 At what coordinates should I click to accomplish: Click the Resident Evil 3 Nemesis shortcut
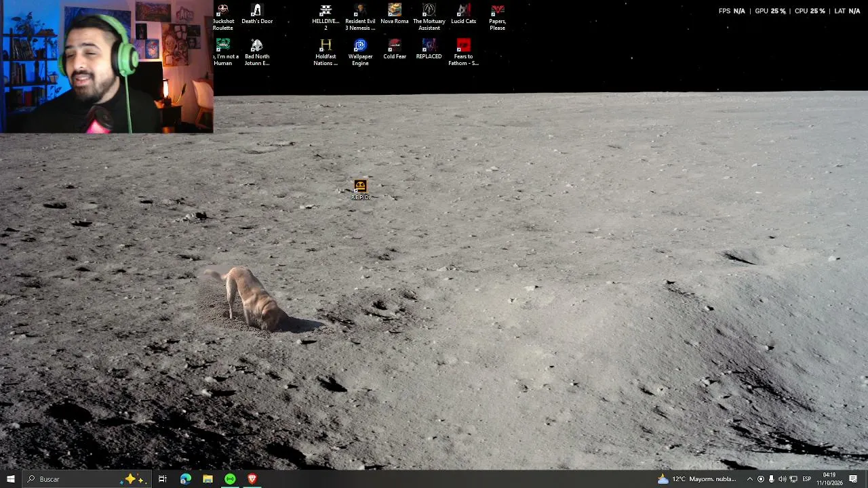click(x=360, y=17)
